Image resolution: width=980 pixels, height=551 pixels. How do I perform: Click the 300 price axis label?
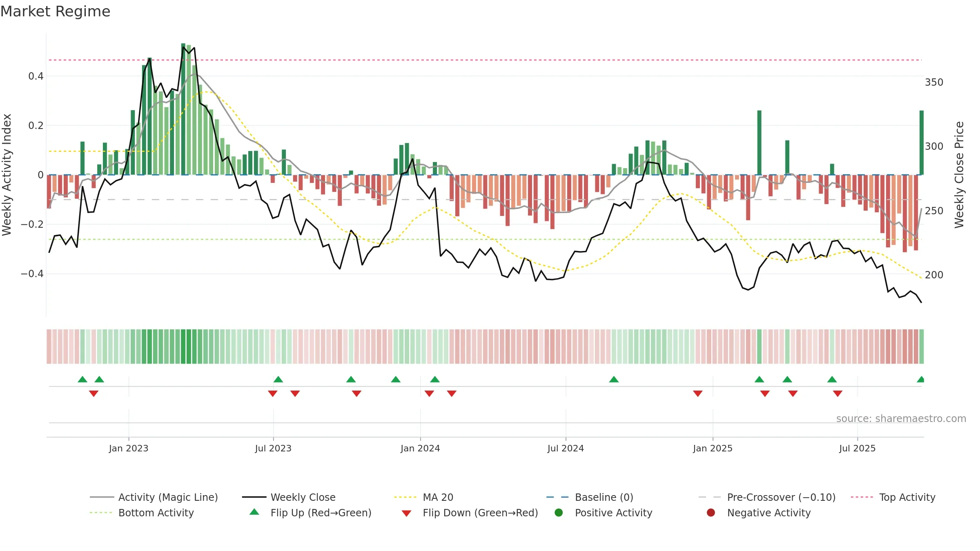tap(934, 146)
